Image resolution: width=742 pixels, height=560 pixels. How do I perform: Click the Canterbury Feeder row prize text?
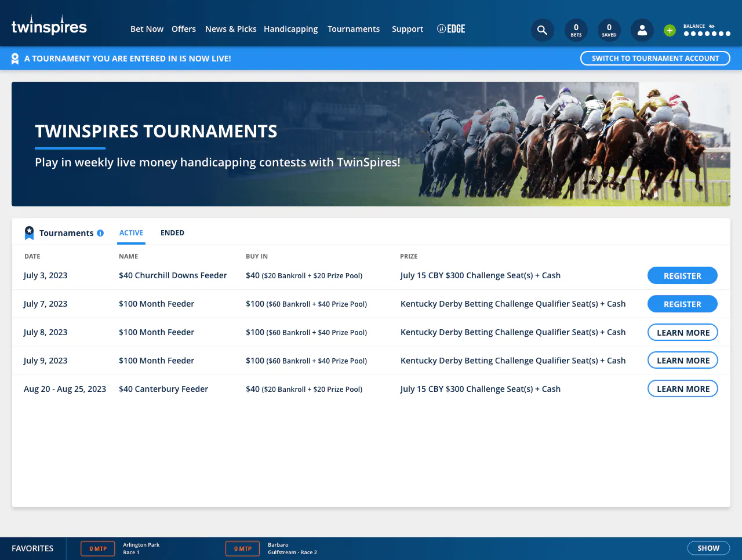[481, 389]
